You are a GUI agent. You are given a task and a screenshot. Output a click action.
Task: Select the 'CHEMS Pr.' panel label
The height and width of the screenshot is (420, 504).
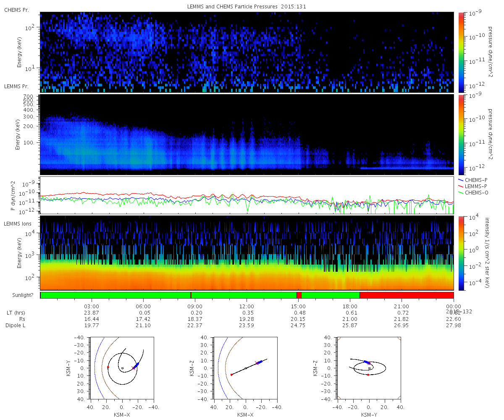[x=16, y=10]
